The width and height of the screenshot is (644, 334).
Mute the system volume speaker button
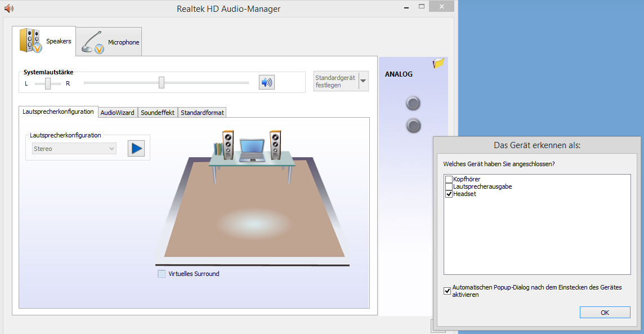[x=267, y=83]
